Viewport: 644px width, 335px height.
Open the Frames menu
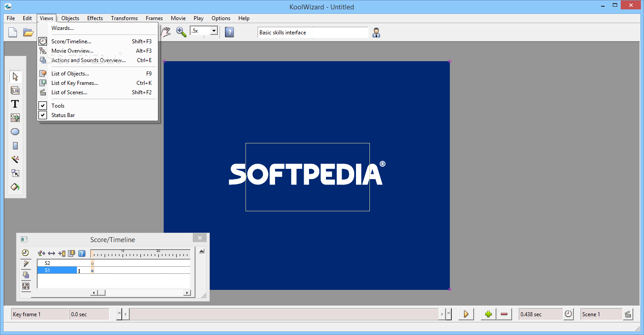click(154, 18)
